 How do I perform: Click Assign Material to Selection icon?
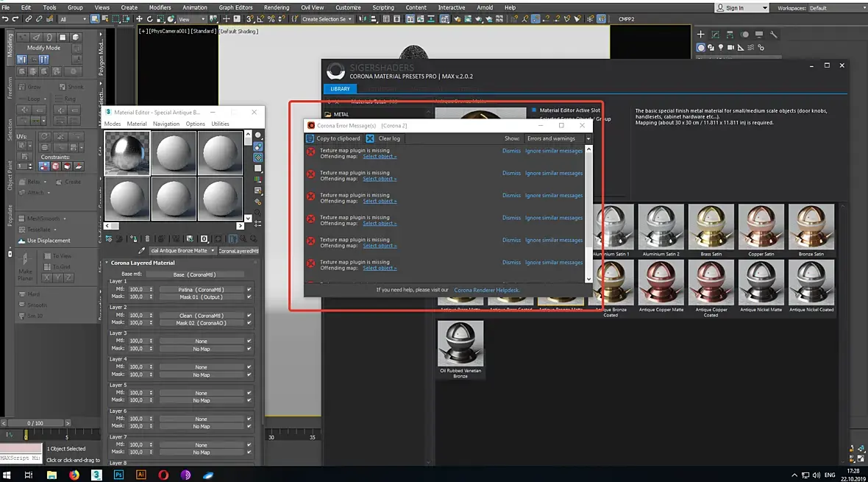pyautogui.click(x=134, y=238)
